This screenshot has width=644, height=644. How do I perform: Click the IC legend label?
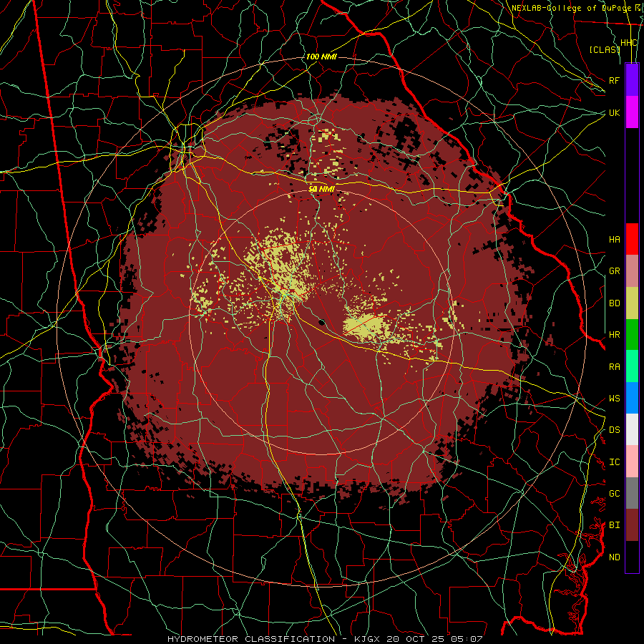click(x=615, y=462)
